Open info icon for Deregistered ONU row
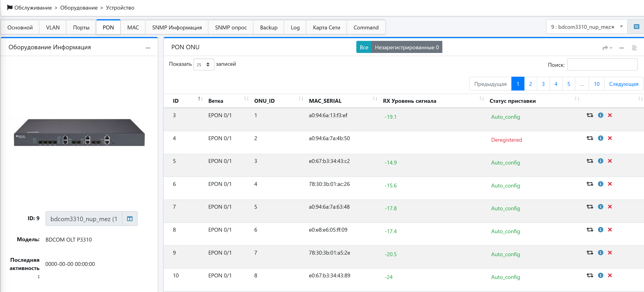Viewport: 644px width, 292px height. coord(600,138)
